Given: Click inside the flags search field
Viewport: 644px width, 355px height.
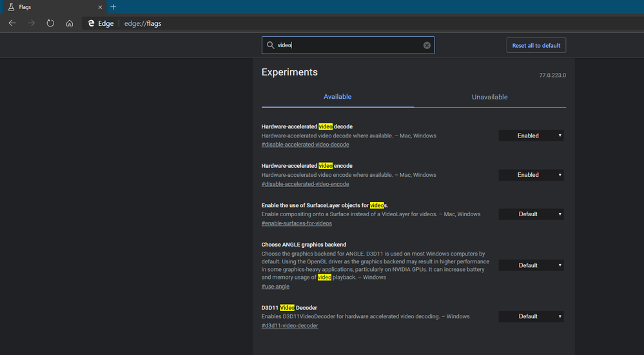Looking at the screenshot, I should (x=348, y=45).
